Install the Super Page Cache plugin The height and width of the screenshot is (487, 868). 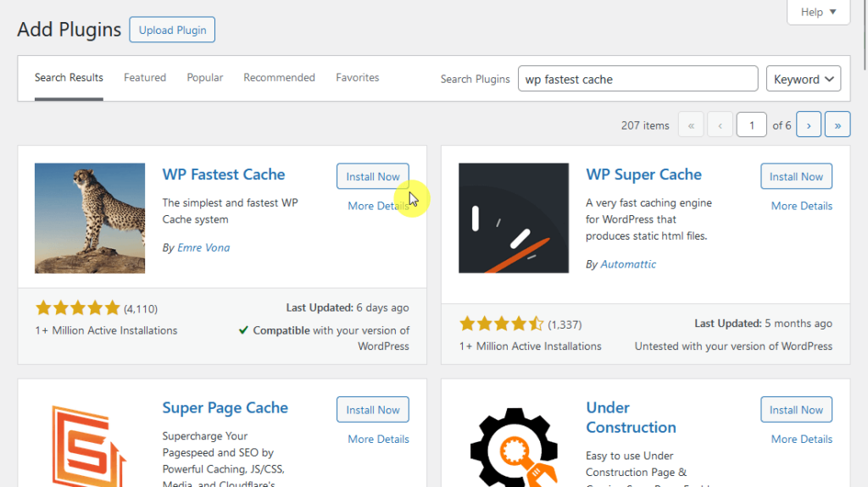pyautogui.click(x=373, y=410)
